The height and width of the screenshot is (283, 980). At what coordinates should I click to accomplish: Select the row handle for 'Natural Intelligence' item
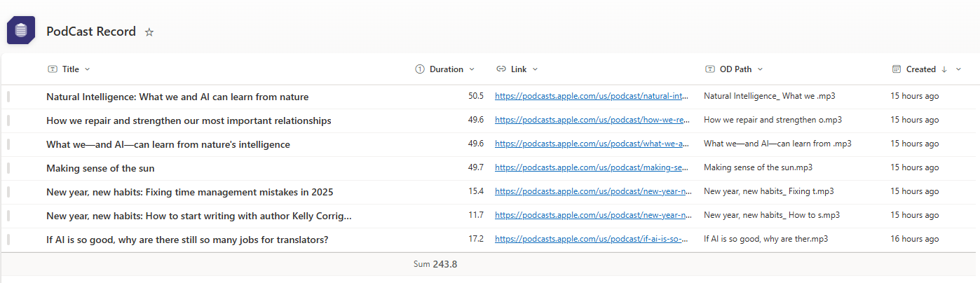point(8,97)
